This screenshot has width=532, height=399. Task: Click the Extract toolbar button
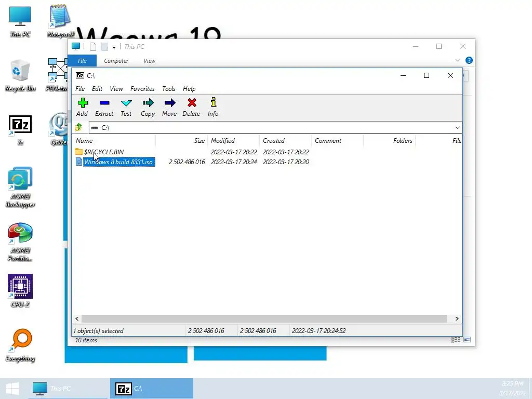[104, 107]
